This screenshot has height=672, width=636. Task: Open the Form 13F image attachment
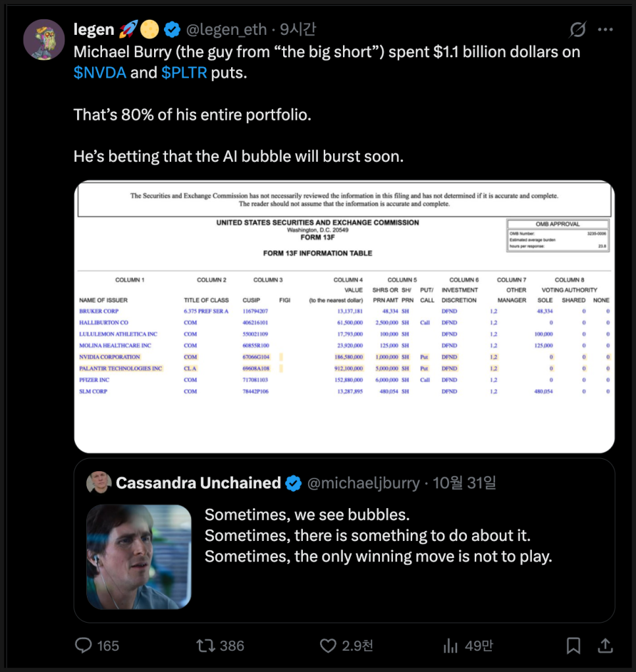[x=344, y=316]
